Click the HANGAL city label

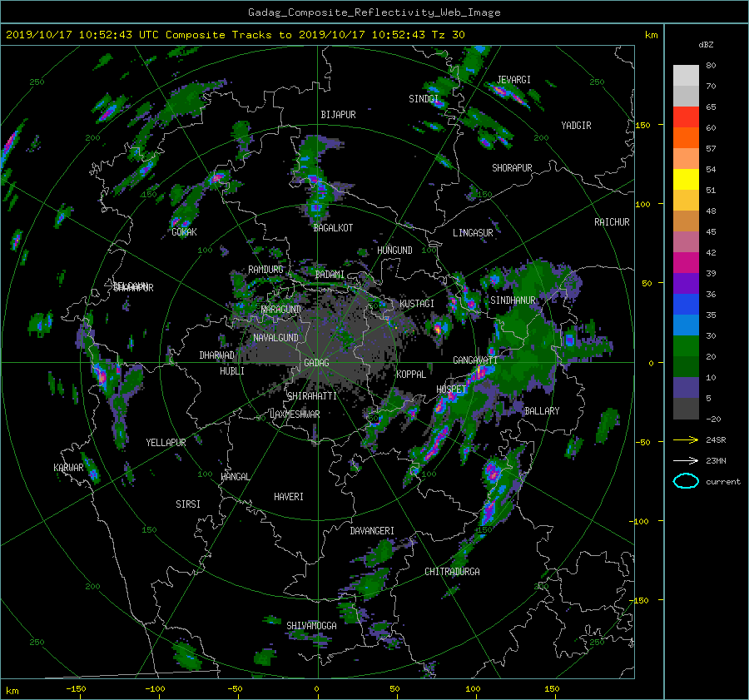pyautogui.click(x=235, y=477)
